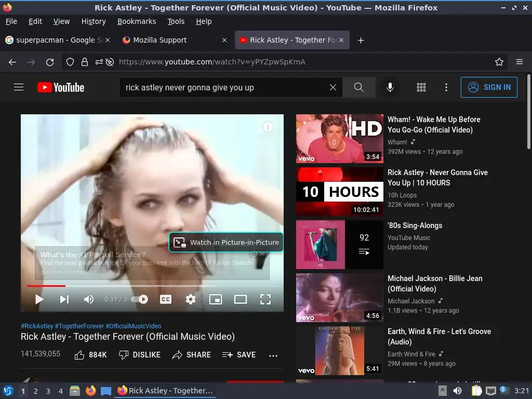This screenshot has width=532, height=399.
Task: Open the YouTube apps grid
Action: [421, 87]
